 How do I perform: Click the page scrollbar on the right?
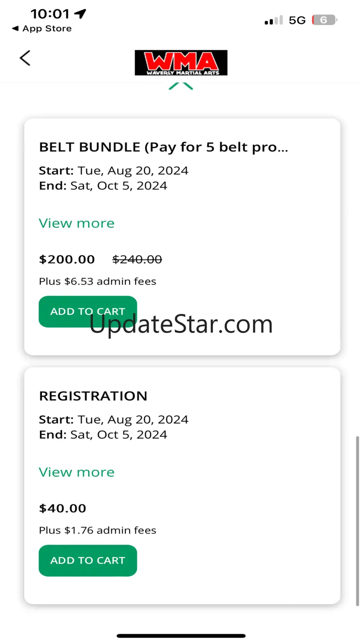(357, 520)
